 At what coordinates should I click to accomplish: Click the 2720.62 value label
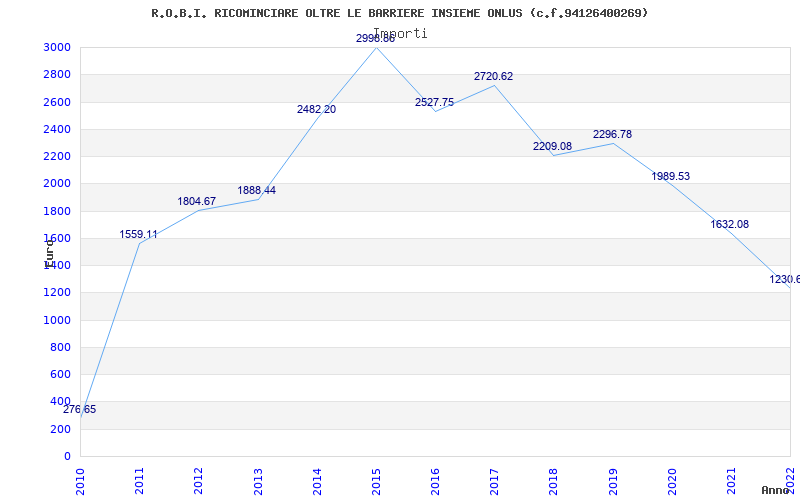pyautogui.click(x=493, y=77)
